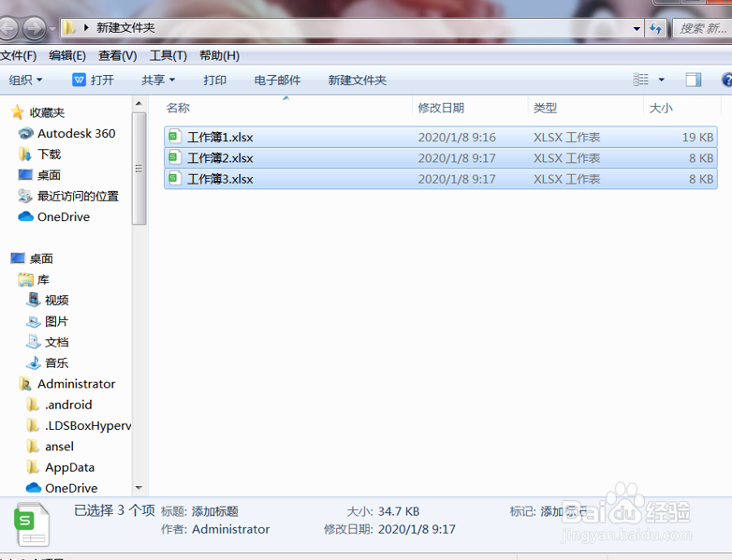Expand the 新建文件夹 breadcrumb arrow
This screenshot has width=732, height=560.
(x=86, y=28)
